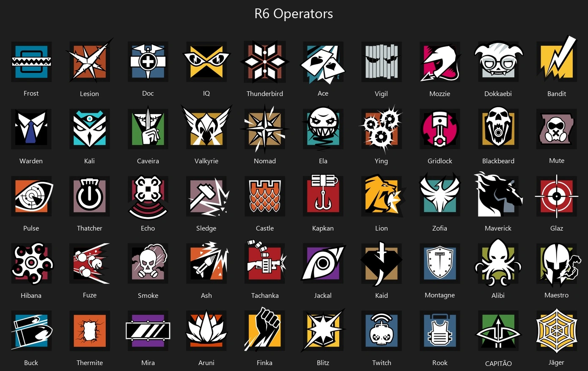Click the Montagne shield icon
Screen dimensions: 588x371
point(440,264)
